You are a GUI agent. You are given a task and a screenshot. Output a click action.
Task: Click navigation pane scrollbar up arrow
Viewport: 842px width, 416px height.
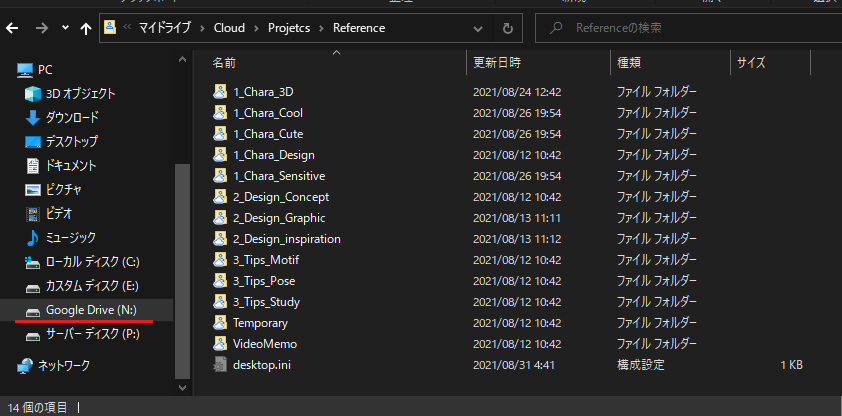click(x=182, y=59)
